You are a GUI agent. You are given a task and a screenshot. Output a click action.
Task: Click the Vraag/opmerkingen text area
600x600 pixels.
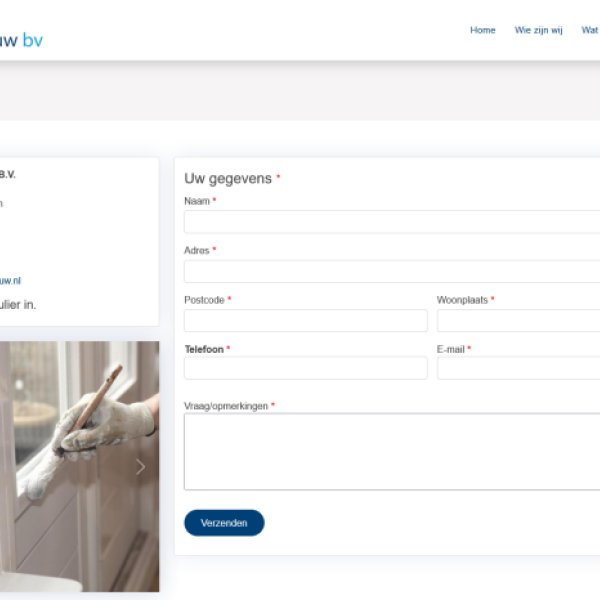[x=390, y=451]
